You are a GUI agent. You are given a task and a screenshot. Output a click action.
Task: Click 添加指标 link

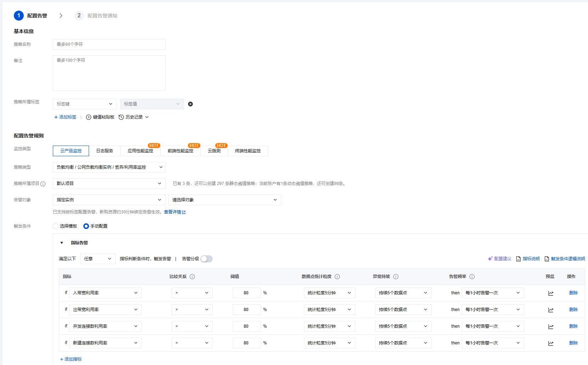(71, 359)
